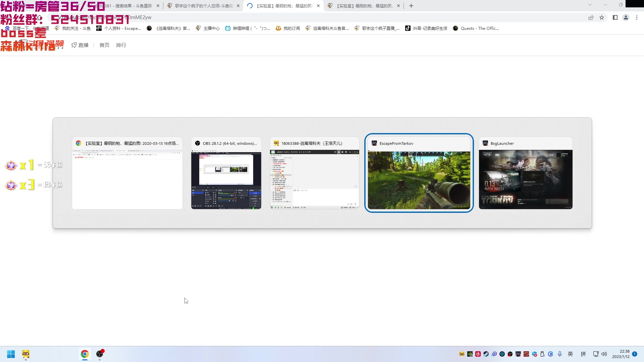Screen dimensions: 644x362
Task: Open the 逃离塔科夫斗鱼官 bookmark
Action: [x=327, y=28]
